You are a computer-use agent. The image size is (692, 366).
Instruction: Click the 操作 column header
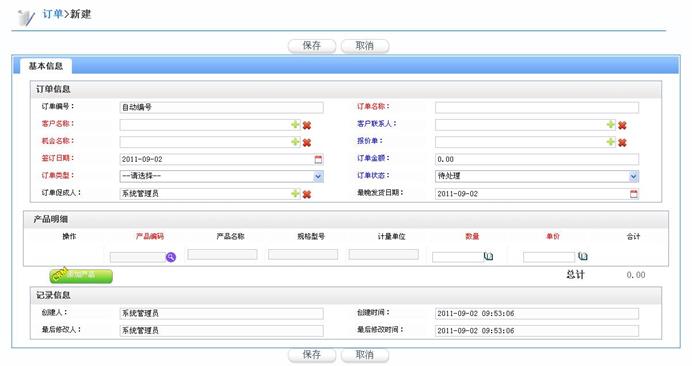(69, 237)
